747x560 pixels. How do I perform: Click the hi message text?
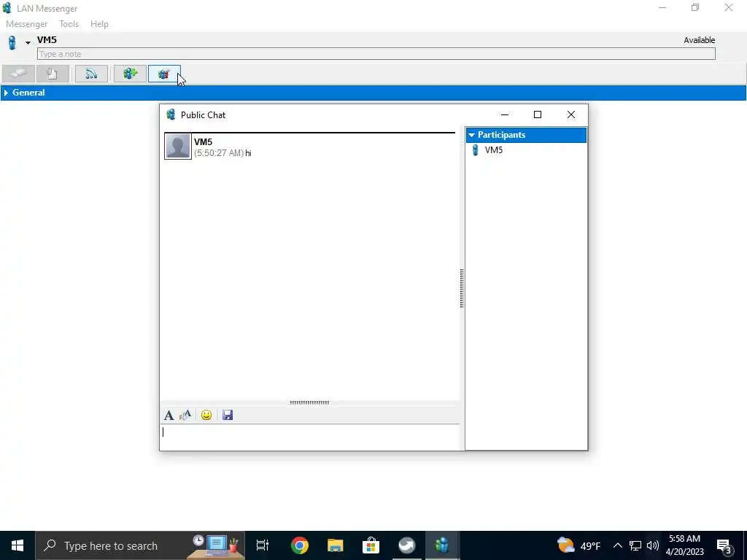click(248, 153)
